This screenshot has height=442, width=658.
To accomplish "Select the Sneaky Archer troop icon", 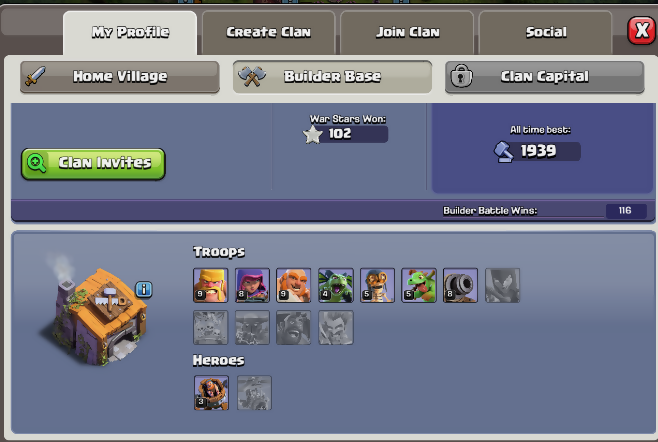I will point(252,285).
